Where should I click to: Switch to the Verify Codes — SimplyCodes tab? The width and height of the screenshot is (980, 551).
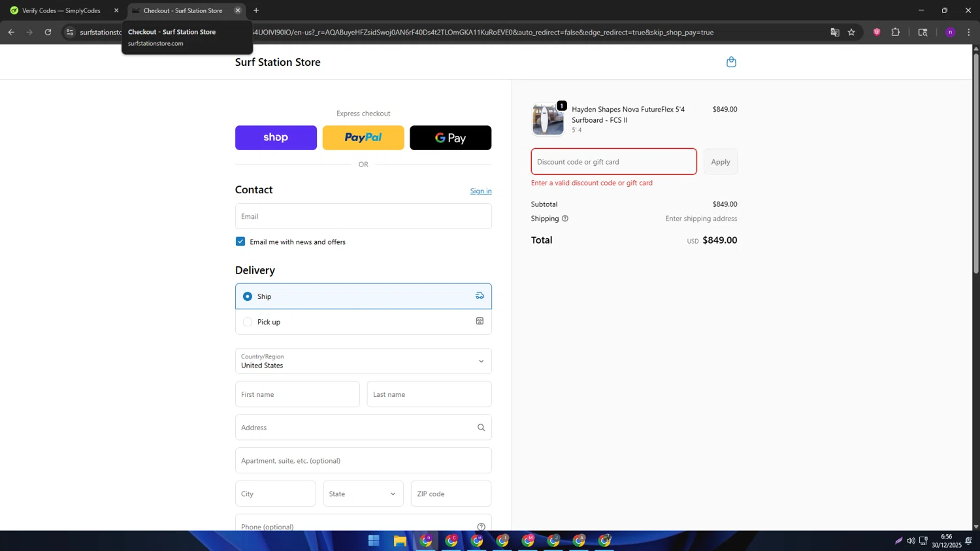(x=63, y=10)
